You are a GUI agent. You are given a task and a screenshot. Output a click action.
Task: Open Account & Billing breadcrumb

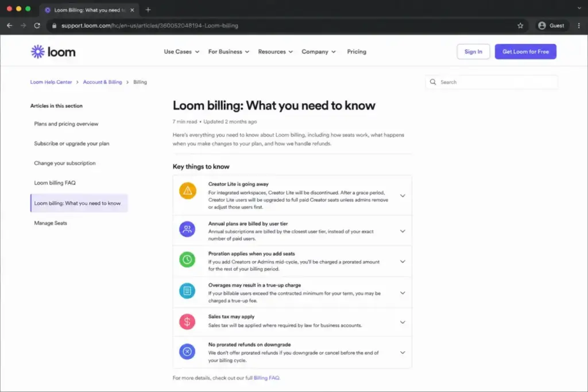point(102,82)
